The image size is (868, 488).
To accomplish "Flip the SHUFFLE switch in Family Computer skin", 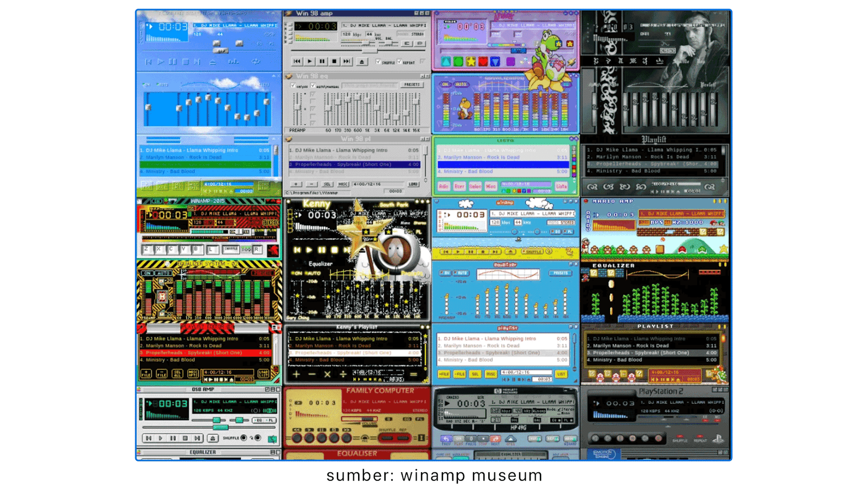I will pyautogui.click(x=387, y=438).
